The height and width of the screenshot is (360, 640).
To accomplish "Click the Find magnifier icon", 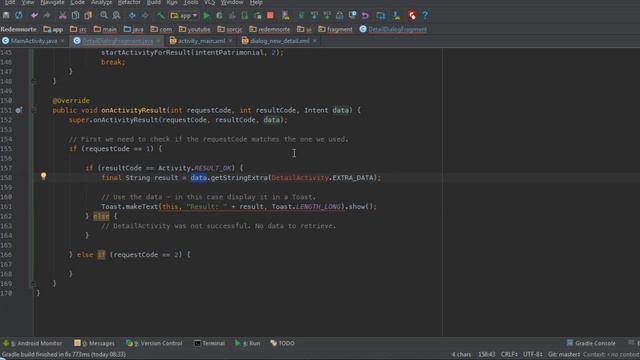I will tap(104, 16).
